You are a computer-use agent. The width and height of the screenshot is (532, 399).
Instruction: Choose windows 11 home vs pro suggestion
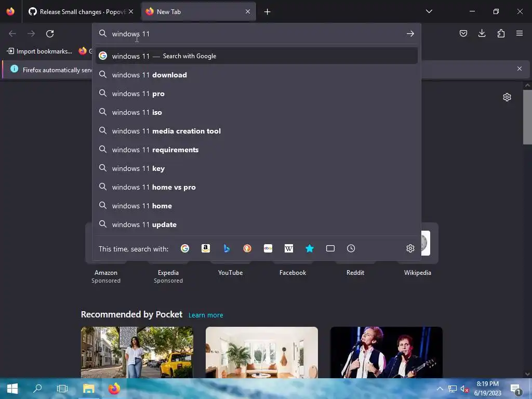pyautogui.click(x=257, y=187)
